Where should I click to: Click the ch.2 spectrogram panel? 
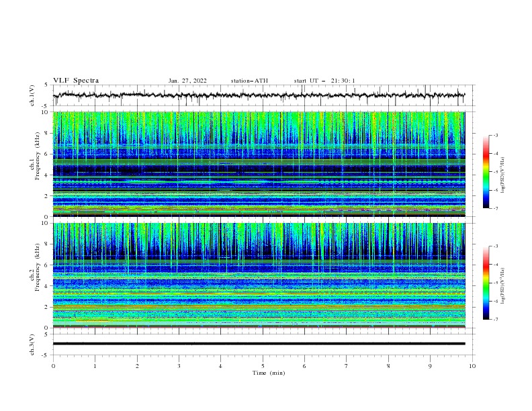pyautogui.click(x=259, y=275)
